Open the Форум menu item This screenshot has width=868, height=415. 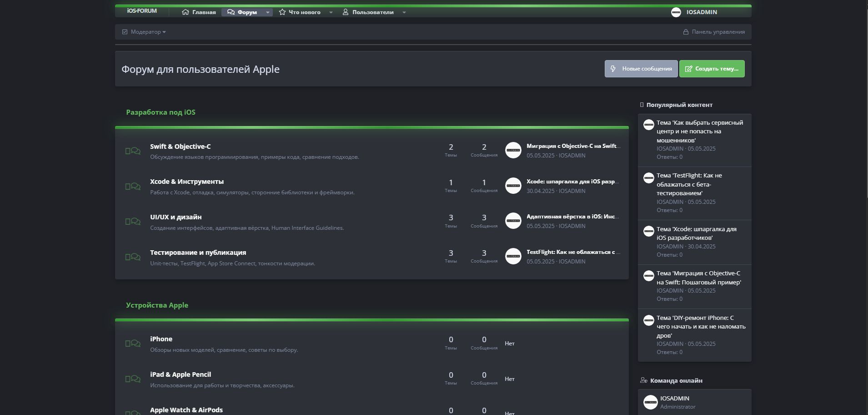(242, 12)
